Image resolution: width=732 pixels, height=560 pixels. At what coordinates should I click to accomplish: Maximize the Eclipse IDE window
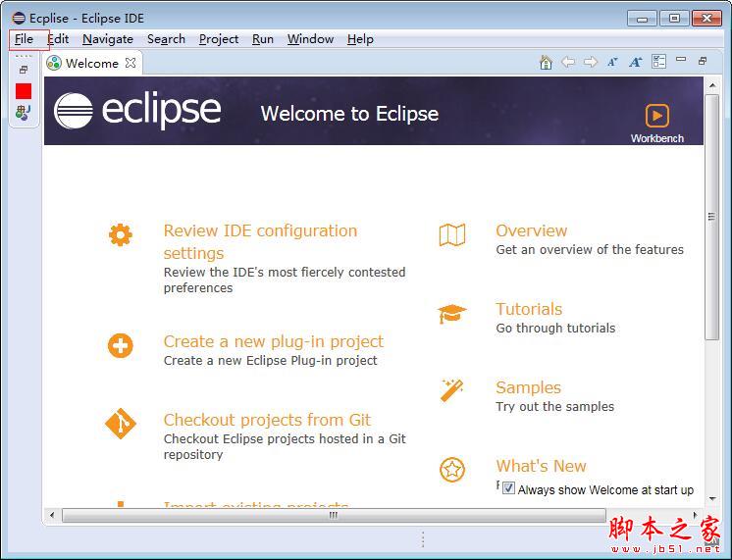click(x=674, y=19)
